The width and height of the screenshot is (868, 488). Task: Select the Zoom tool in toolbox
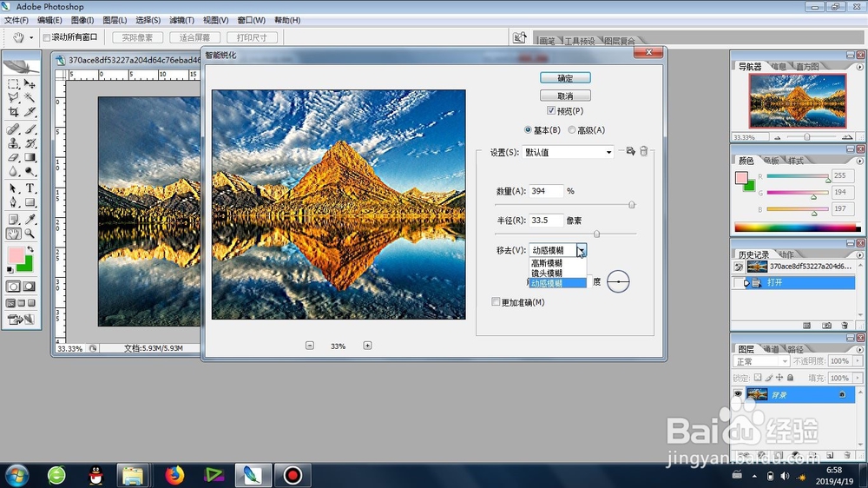(x=30, y=234)
